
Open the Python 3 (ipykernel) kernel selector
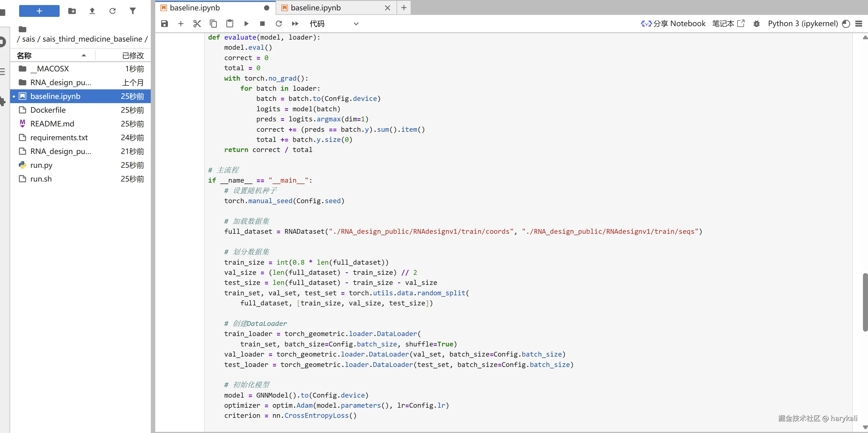803,24
